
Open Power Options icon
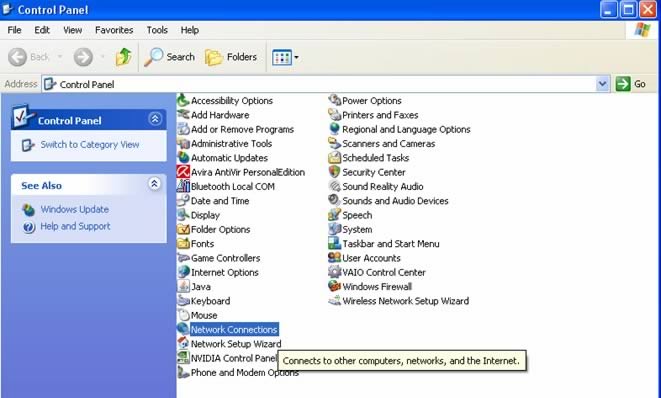(x=334, y=100)
